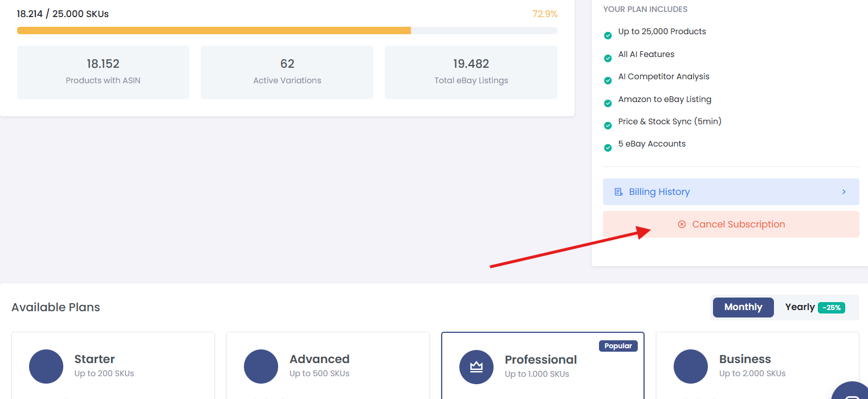This screenshot has height=399, width=868.
Task: Click 'Up to 200 SKUs' under Starter
Action: tap(104, 373)
